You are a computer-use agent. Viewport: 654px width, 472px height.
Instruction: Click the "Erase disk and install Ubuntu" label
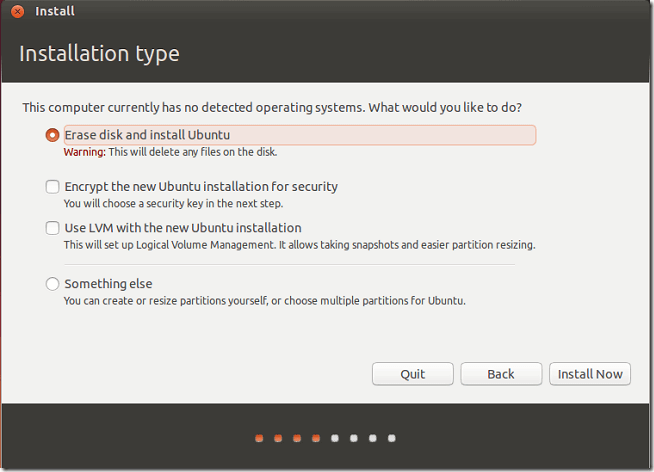pyautogui.click(x=147, y=135)
